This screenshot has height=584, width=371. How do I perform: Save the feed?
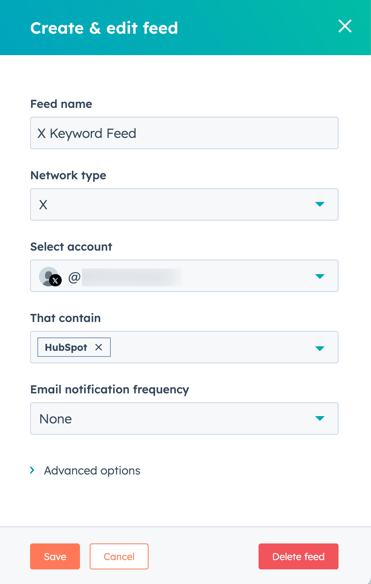tap(55, 556)
